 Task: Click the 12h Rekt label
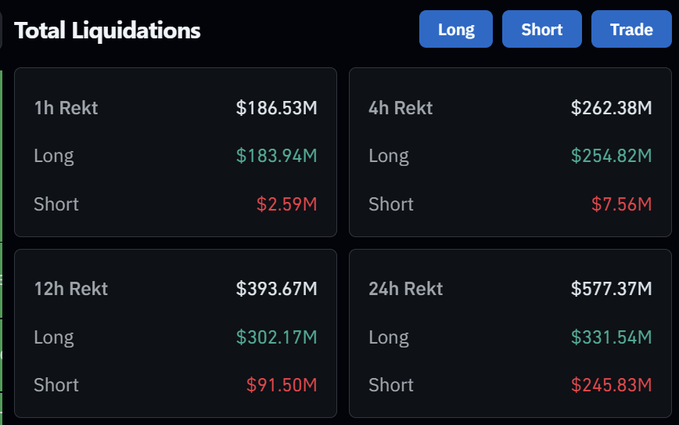point(71,289)
